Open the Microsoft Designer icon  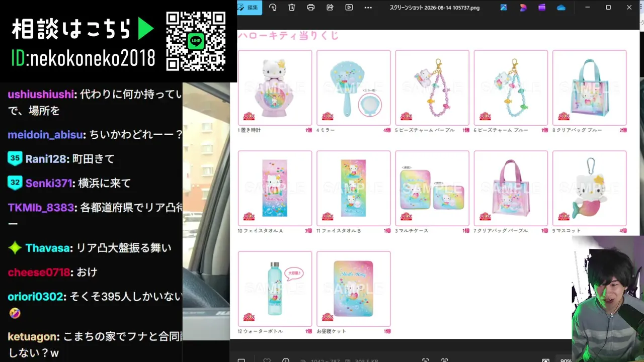[x=523, y=8]
